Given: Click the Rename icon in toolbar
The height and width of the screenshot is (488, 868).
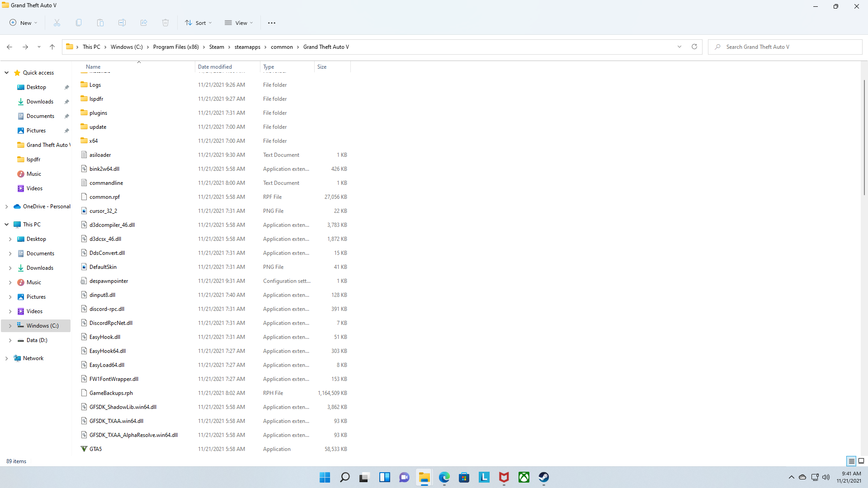Looking at the screenshot, I should [122, 23].
